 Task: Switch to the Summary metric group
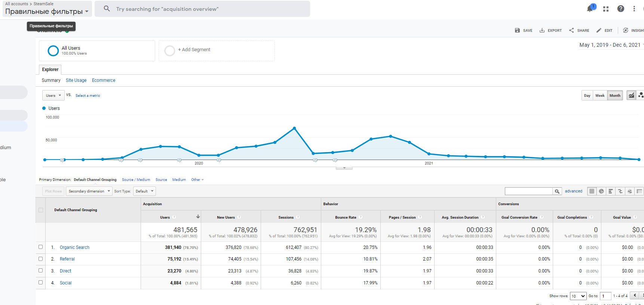tap(51, 80)
